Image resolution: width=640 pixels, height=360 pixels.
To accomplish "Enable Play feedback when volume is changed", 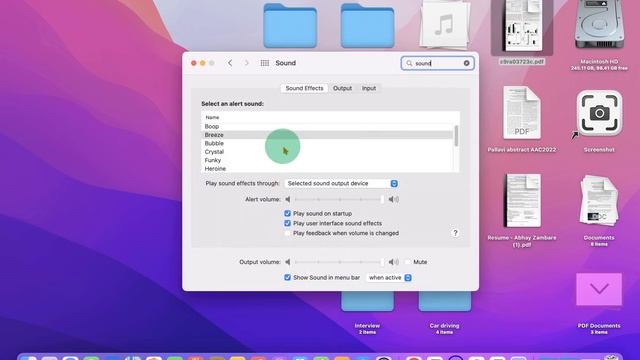I will (x=287, y=233).
